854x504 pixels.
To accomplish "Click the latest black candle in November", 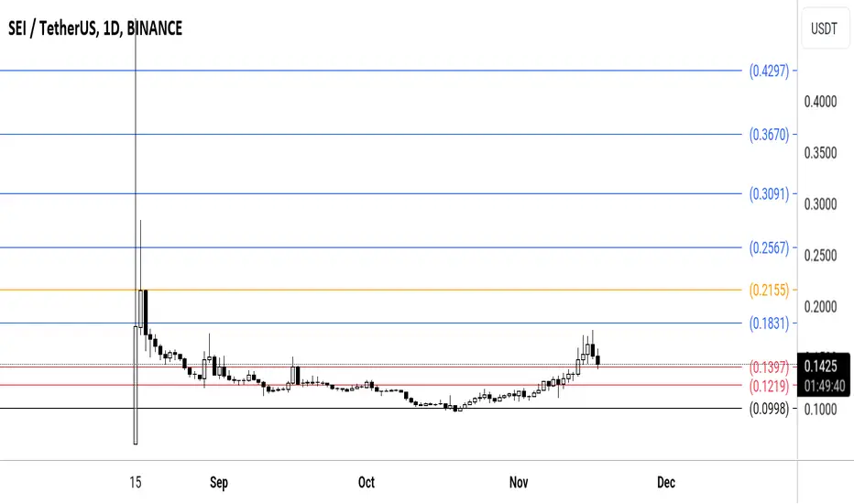I will coord(598,360).
